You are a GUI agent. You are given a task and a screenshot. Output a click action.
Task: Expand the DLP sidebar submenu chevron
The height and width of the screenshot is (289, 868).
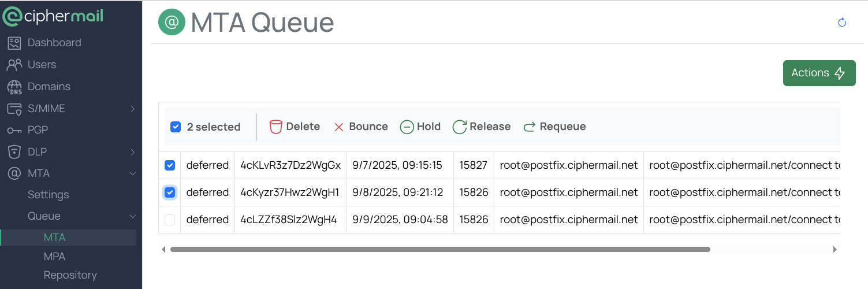point(132,152)
